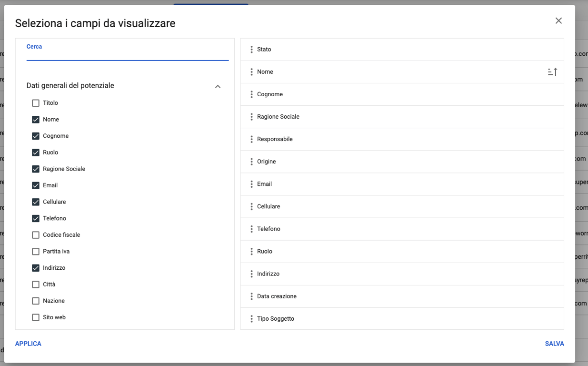
Task: Disable the Cellulare checkbox
Action: [36, 202]
